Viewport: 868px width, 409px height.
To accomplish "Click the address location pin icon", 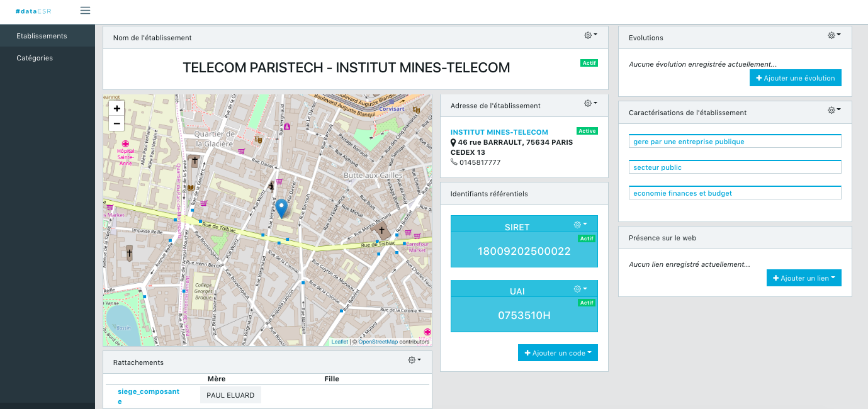I will 453,142.
